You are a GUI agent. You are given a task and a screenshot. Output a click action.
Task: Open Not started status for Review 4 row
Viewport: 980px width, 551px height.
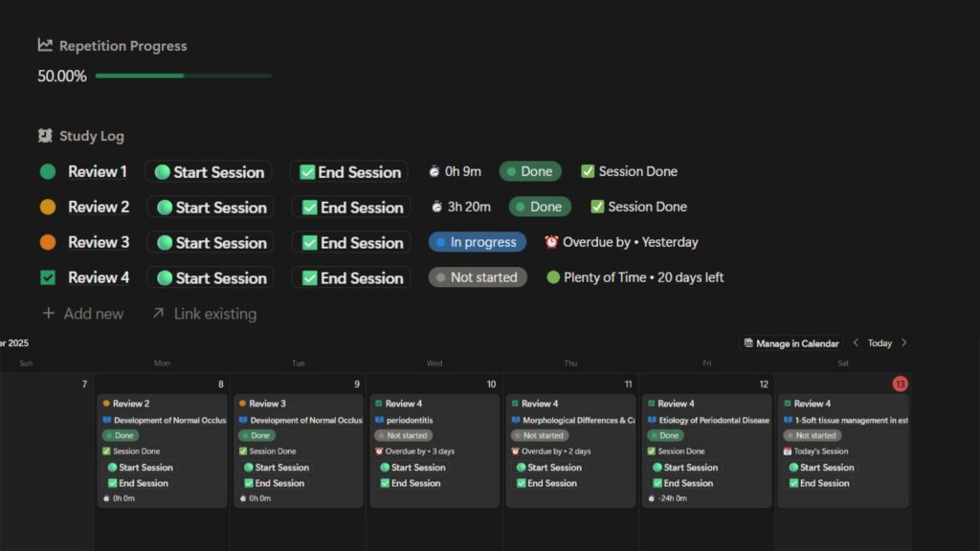click(x=477, y=278)
